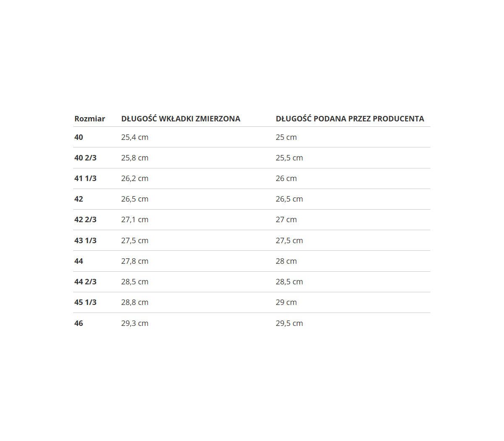Select size 40 in the Rozmiar column

[79, 137]
